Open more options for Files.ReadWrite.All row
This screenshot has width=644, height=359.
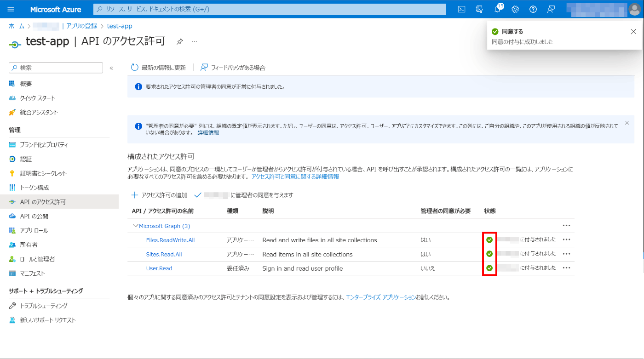[x=566, y=240]
